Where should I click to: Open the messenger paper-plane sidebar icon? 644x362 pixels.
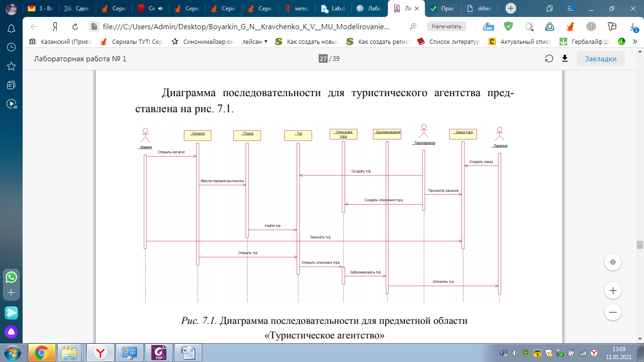(11, 313)
